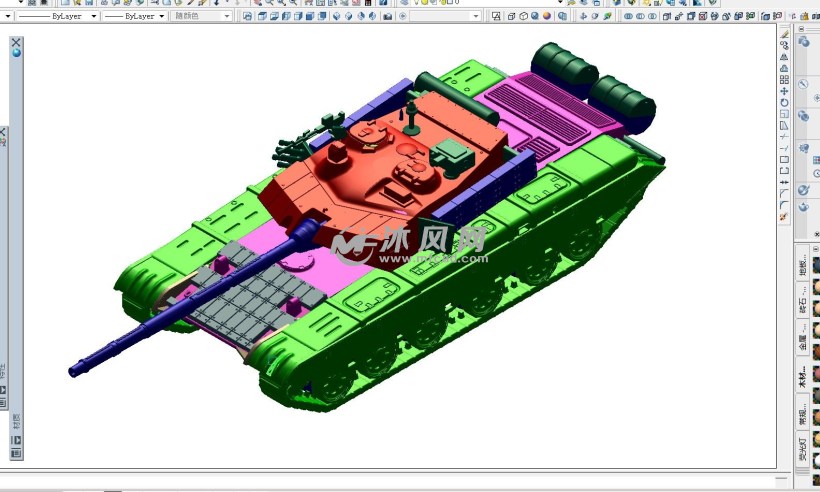Select the Rotate tool
Screen dimensions: 820x492
click(x=784, y=102)
